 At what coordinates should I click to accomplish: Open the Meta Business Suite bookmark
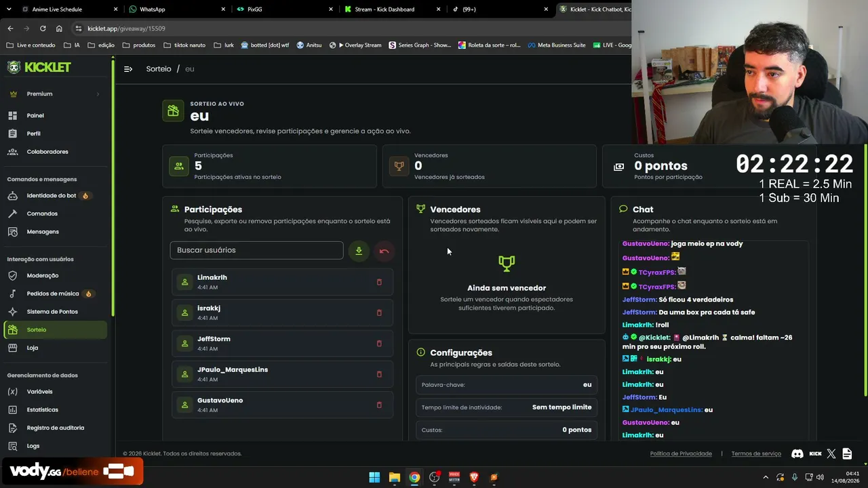556,45
